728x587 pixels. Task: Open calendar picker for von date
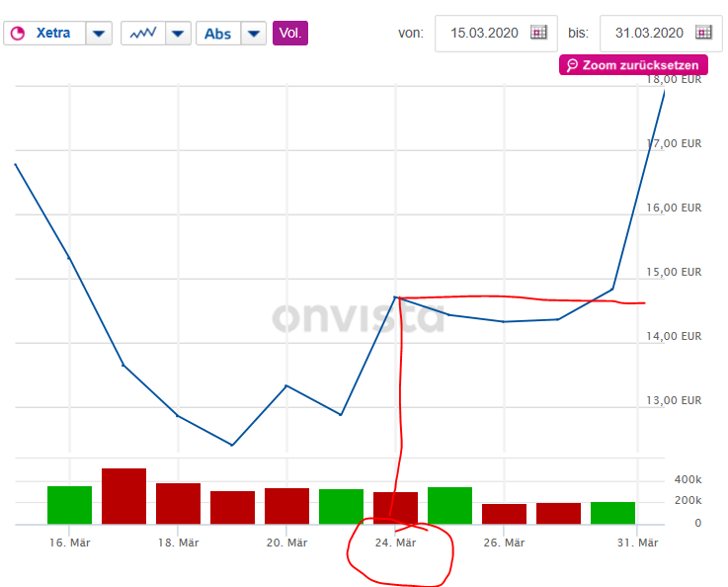[x=538, y=33]
